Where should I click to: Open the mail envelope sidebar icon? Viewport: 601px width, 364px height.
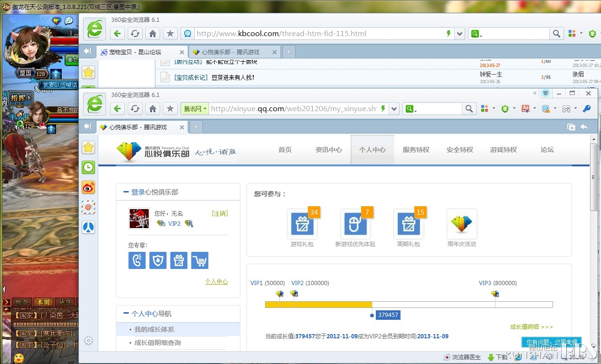pyautogui.click(x=88, y=207)
